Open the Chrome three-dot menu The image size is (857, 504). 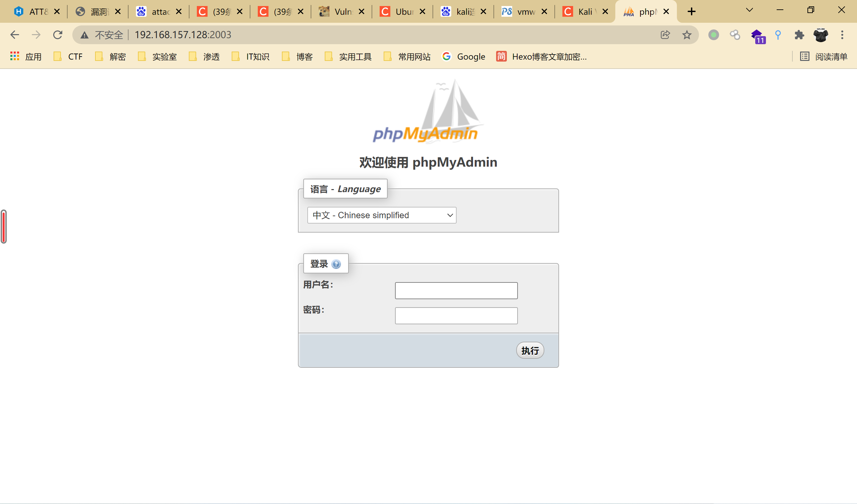[x=842, y=35]
